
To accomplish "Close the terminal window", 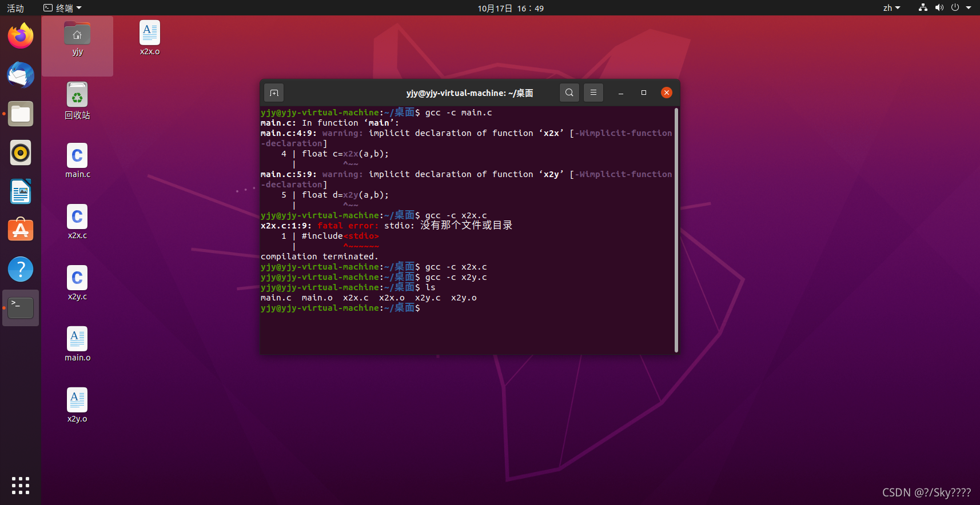I will coord(666,93).
